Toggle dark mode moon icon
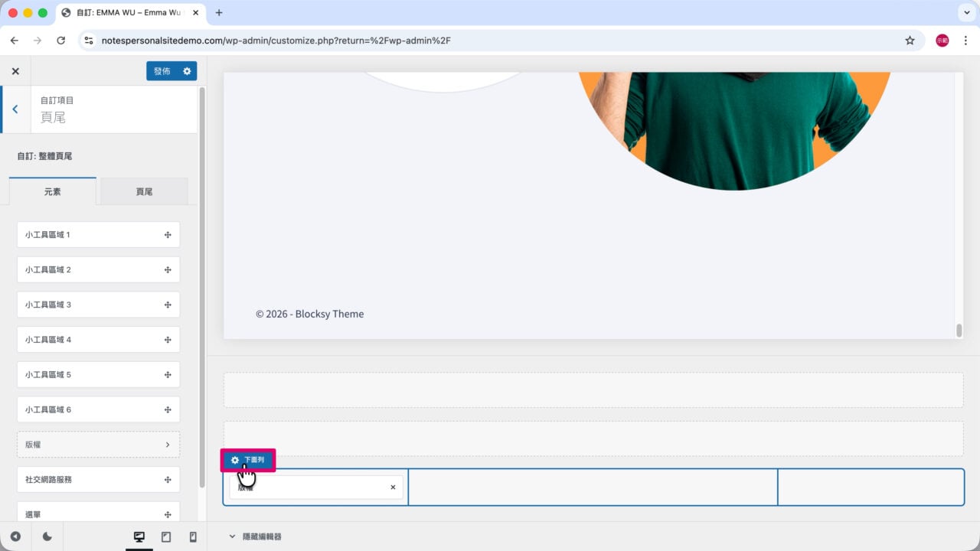This screenshot has width=980, height=551. coord(47,537)
